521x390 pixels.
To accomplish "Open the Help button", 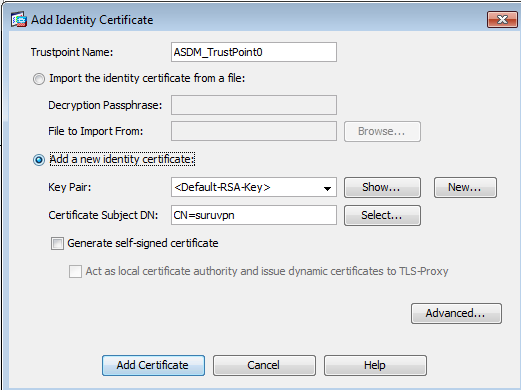I will (375, 365).
